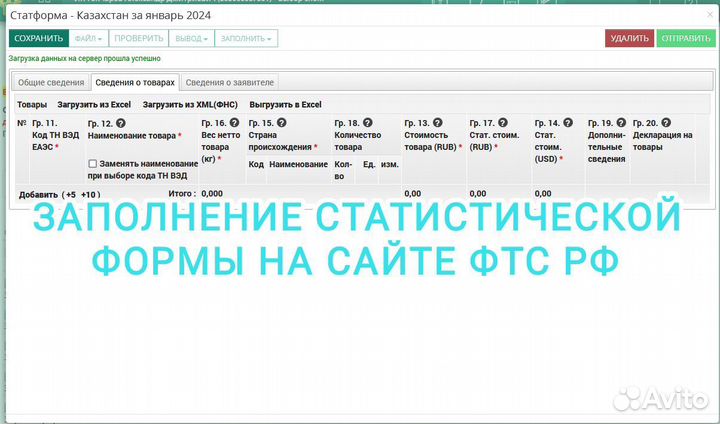Close the Статформа dialog with X
Image resolution: width=720 pixels, height=424 pixels.
coord(710,15)
